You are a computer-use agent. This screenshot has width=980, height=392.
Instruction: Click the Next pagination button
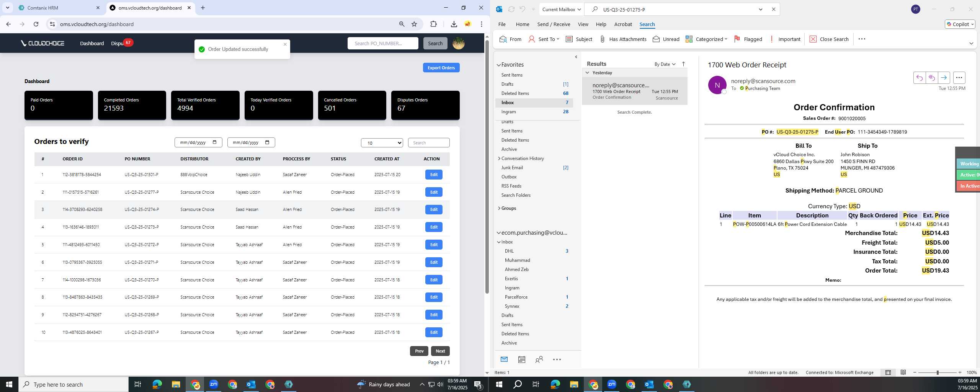tap(440, 351)
